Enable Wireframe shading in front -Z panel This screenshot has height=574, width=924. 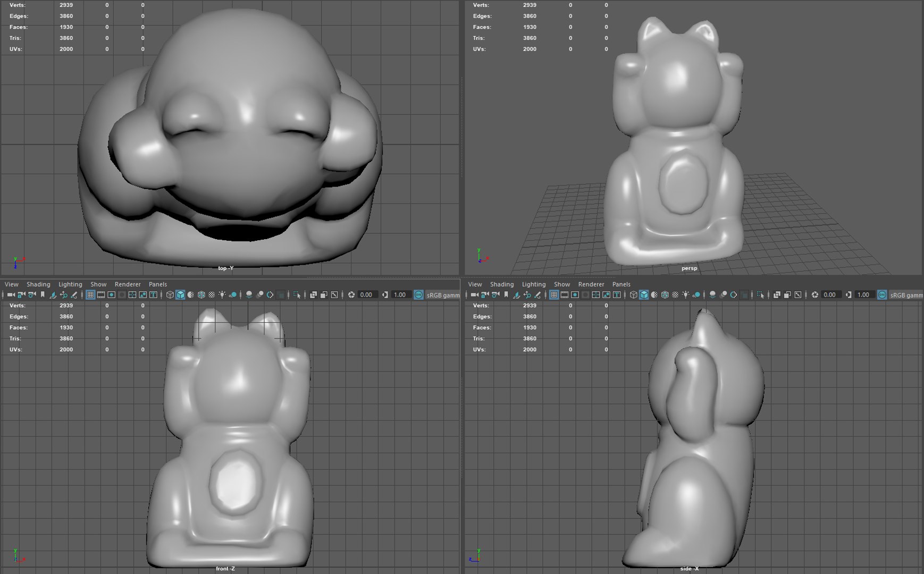pyautogui.click(x=170, y=295)
